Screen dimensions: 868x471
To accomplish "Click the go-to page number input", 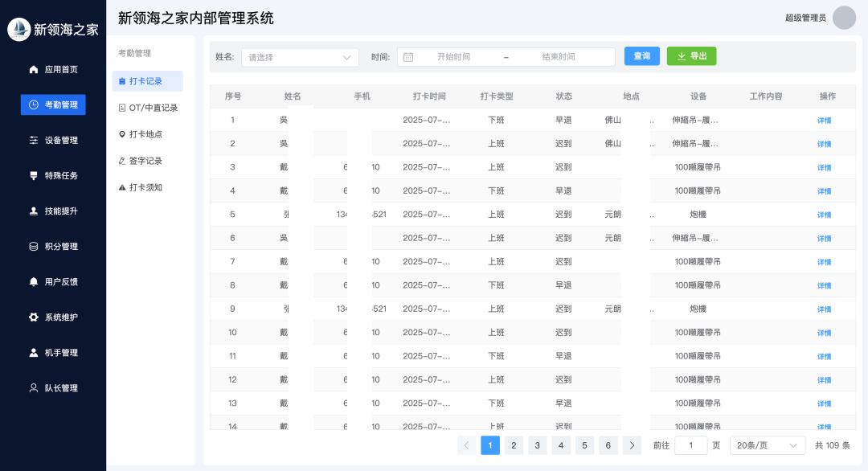I will tap(691, 445).
